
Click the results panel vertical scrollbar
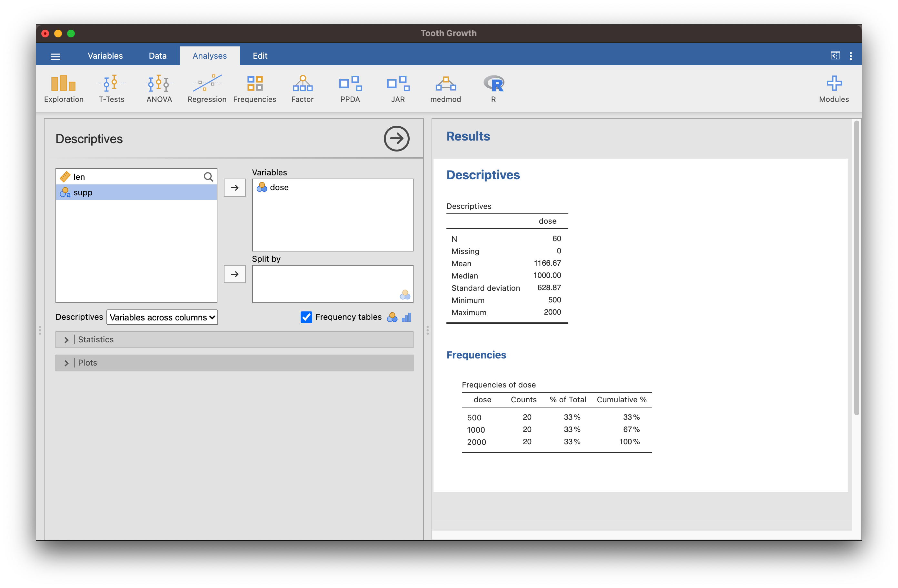point(856,268)
